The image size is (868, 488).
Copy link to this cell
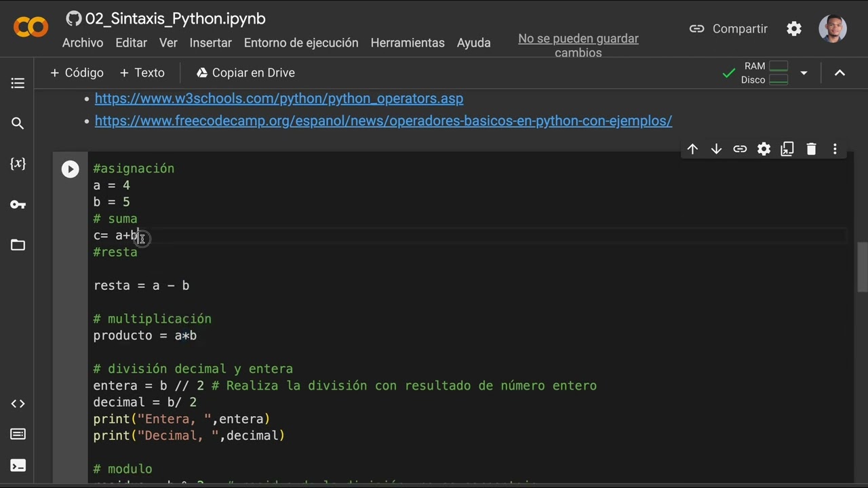coord(740,149)
